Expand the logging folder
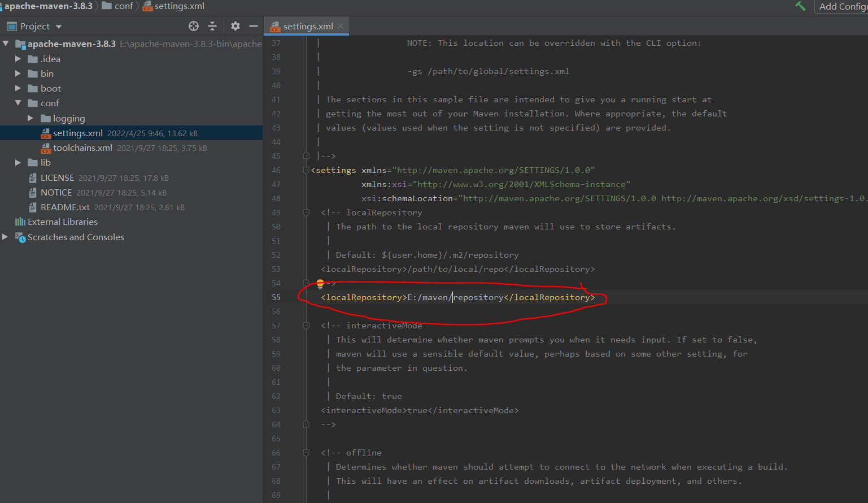 click(x=30, y=118)
